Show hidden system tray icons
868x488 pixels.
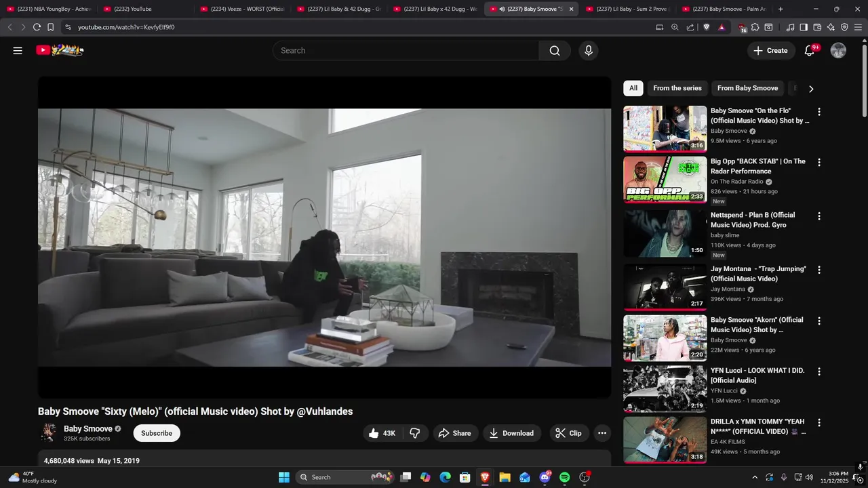point(755,477)
